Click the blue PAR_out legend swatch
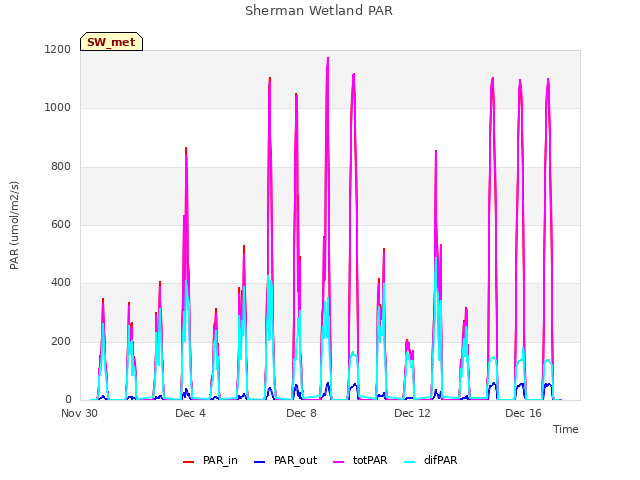The image size is (640, 480). (x=259, y=461)
